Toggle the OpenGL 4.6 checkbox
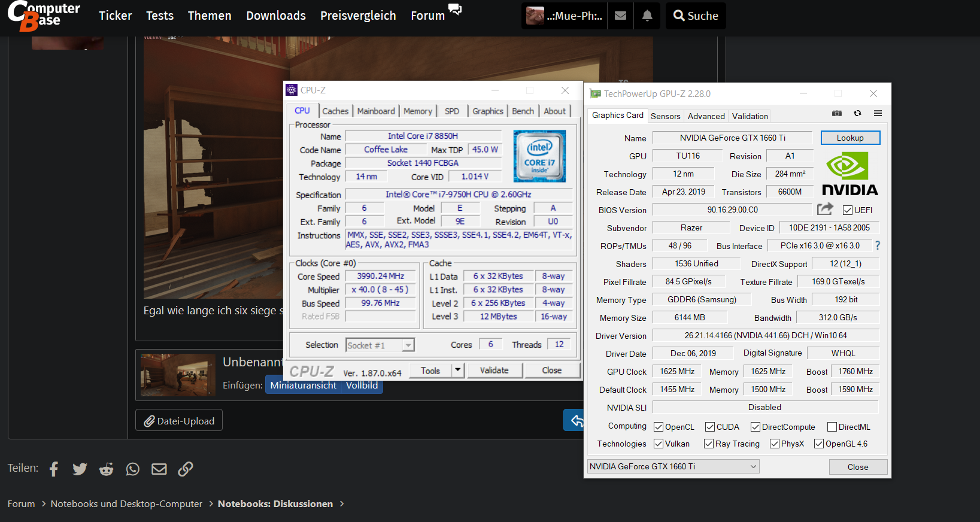The image size is (980, 522). tap(819, 444)
